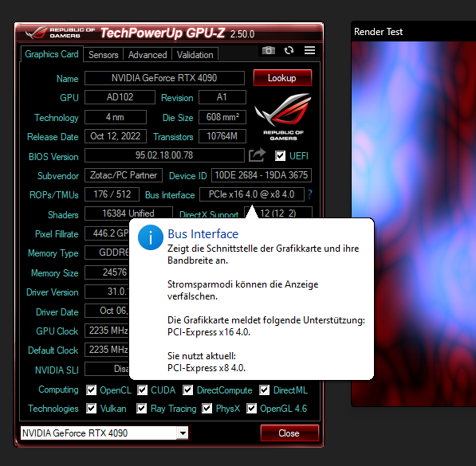The image size is (476, 466).
Task: Click the Release Date field Oct 12, 2022
Action: tap(116, 136)
